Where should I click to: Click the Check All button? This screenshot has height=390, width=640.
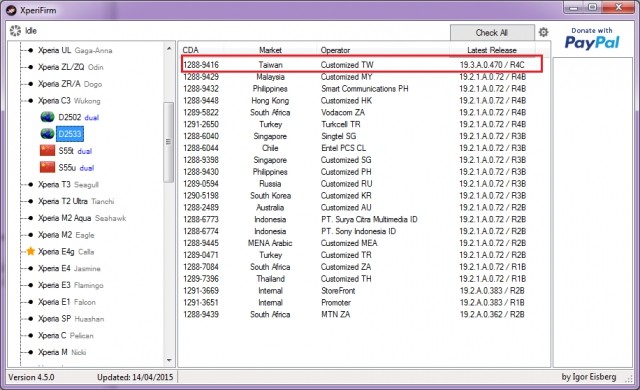(x=492, y=33)
